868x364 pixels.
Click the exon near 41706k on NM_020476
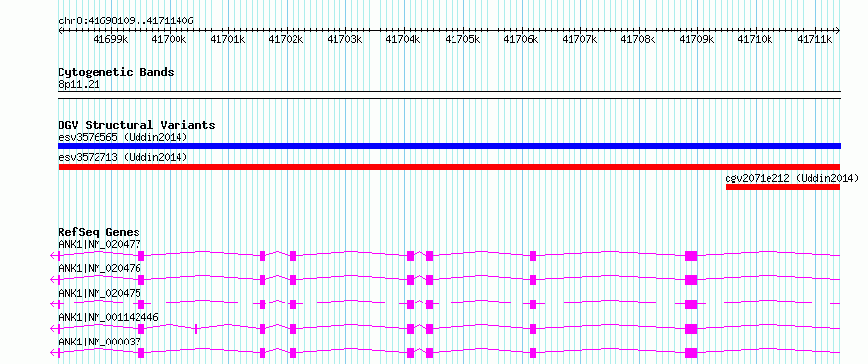point(533,280)
